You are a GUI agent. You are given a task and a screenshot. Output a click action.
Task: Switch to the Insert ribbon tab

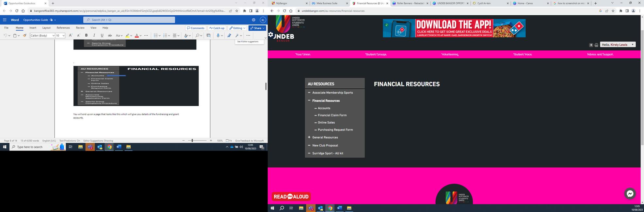point(33,28)
